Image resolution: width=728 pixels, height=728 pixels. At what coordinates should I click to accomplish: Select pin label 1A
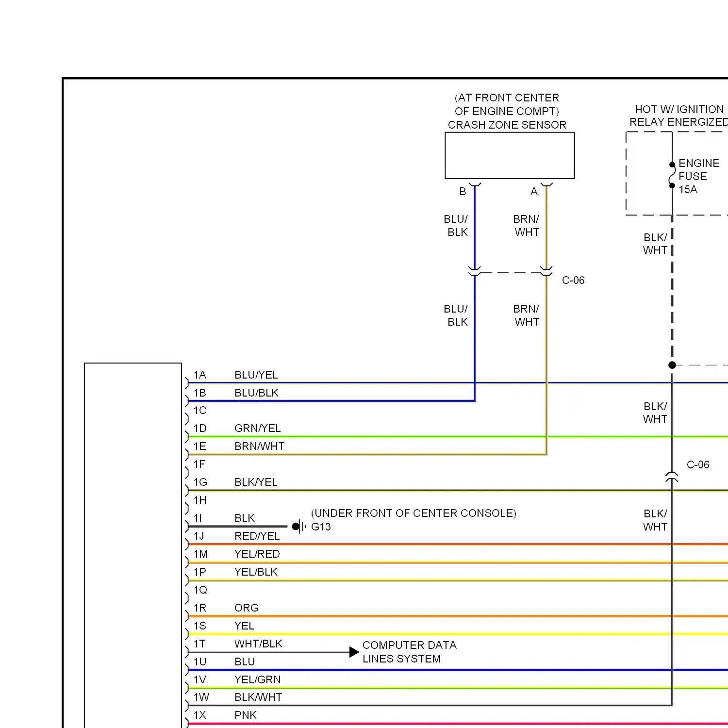200,375
